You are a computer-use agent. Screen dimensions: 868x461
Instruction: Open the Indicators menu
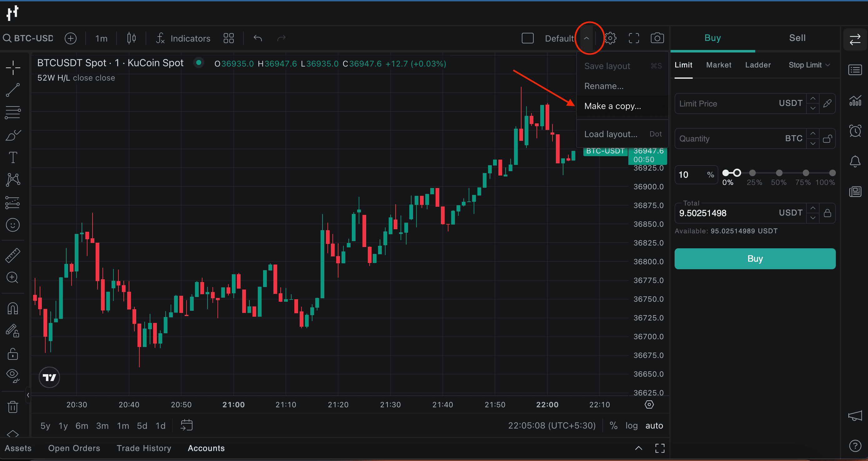tap(183, 38)
